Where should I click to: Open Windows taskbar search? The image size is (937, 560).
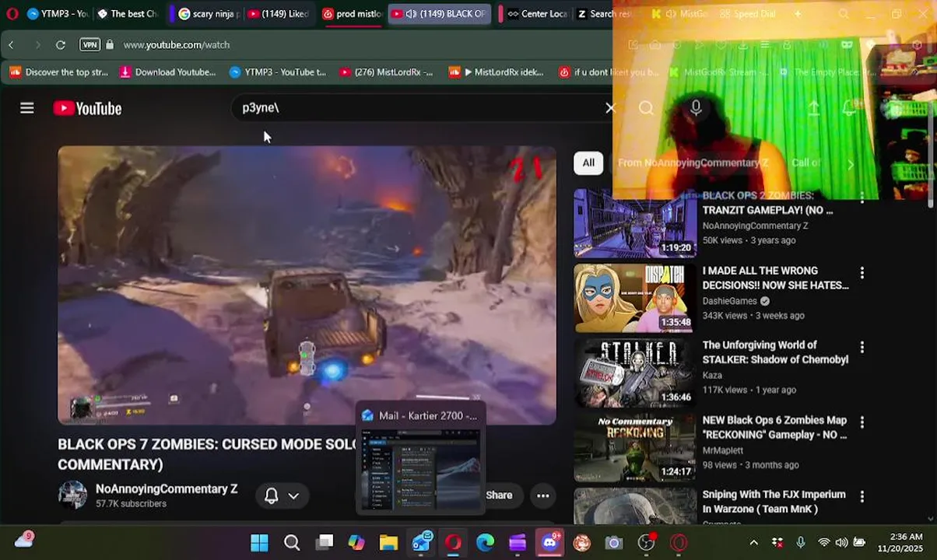pos(292,542)
